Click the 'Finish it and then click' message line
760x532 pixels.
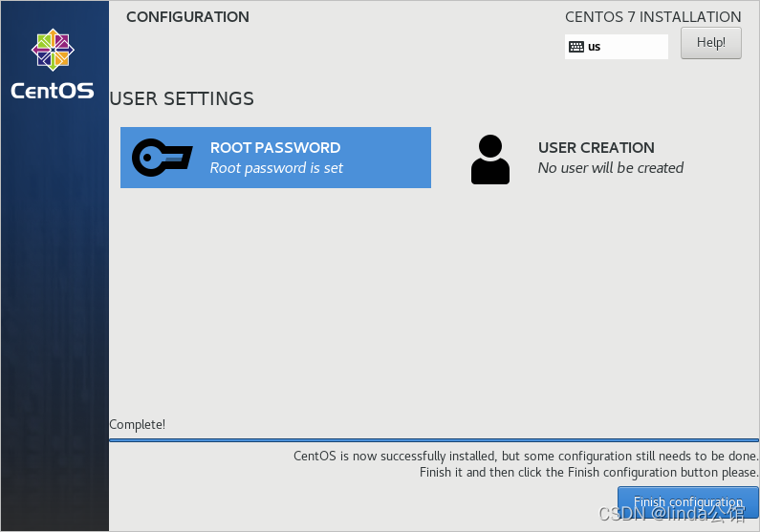589,472
